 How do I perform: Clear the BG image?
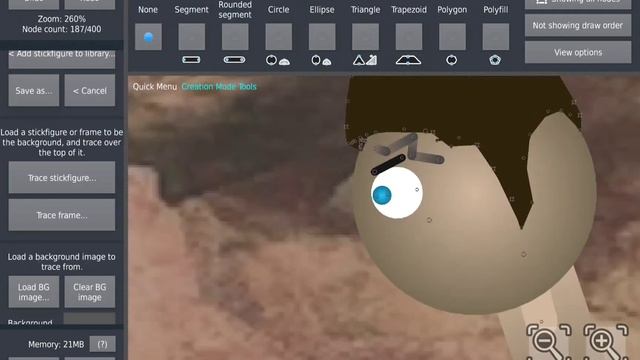coord(90,292)
